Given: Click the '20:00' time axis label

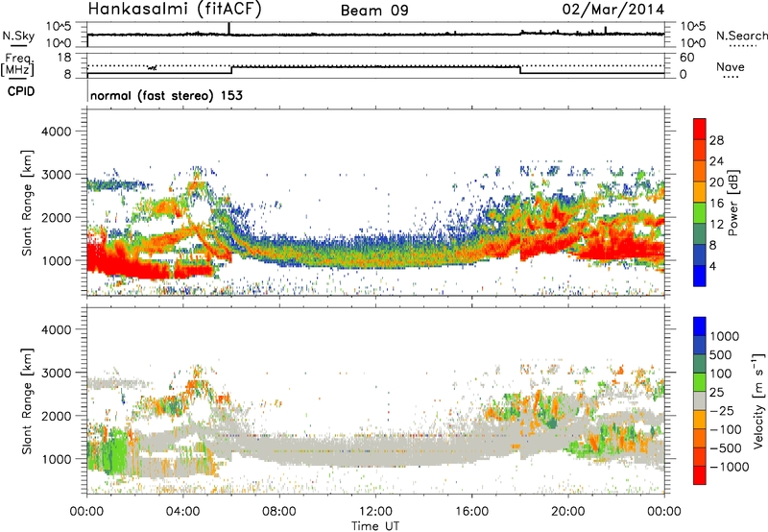Looking at the screenshot, I should (x=568, y=512).
